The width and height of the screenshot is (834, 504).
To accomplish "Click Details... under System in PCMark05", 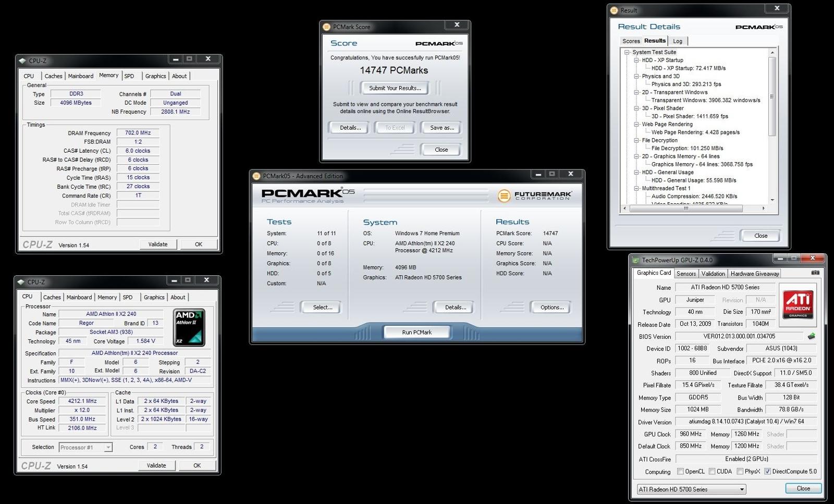I will 456,308.
